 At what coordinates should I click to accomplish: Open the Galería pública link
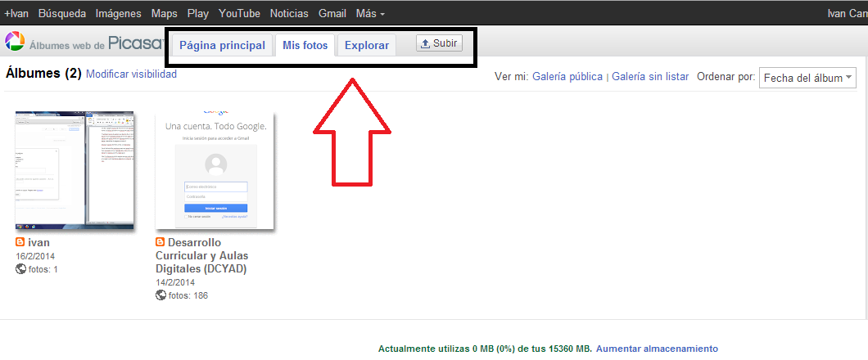(567, 77)
